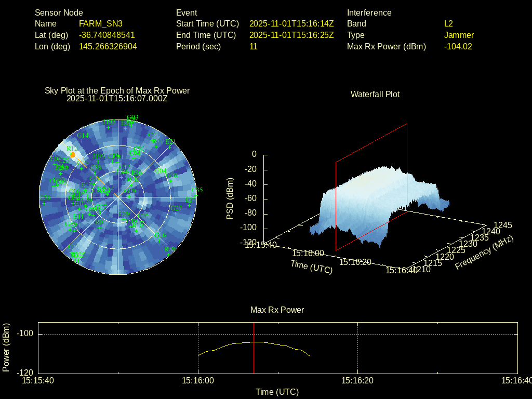Click the Waterfall Plot title

point(375,94)
